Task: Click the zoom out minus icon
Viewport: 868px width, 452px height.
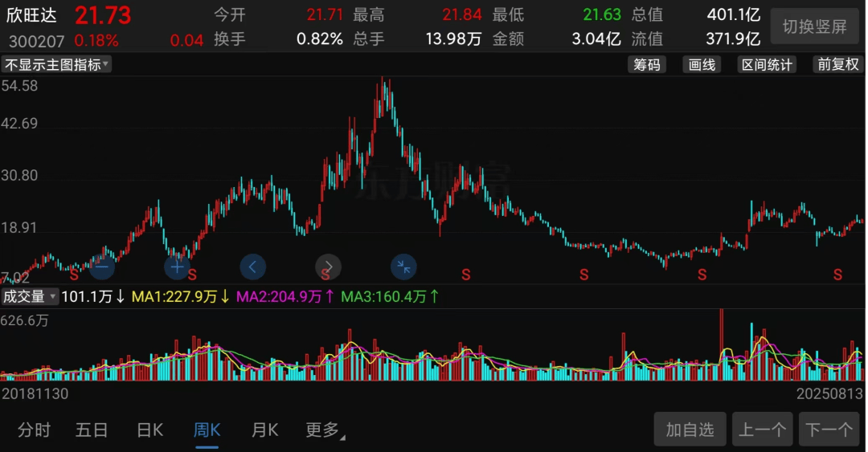Action: (101, 267)
